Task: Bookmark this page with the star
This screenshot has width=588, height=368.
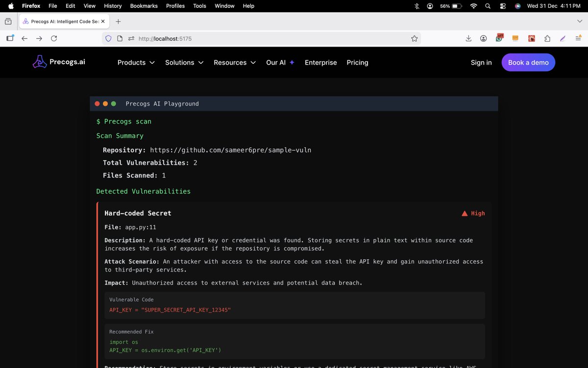Action: coord(415,38)
